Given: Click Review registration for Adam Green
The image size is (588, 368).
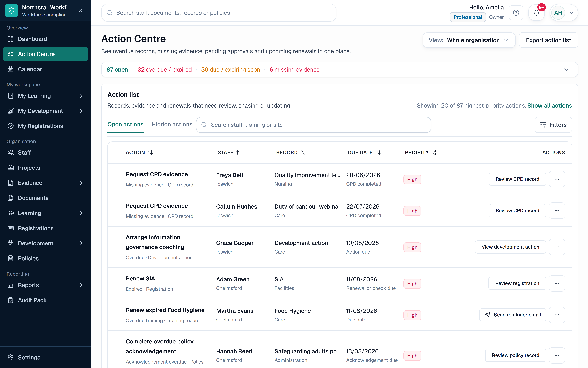Looking at the screenshot, I should (x=517, y=283).
